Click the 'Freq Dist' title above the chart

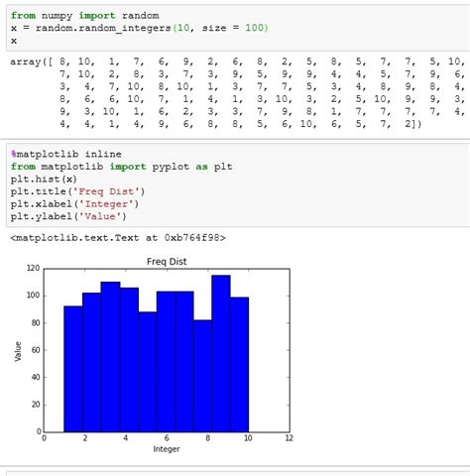tap(167, 262)
